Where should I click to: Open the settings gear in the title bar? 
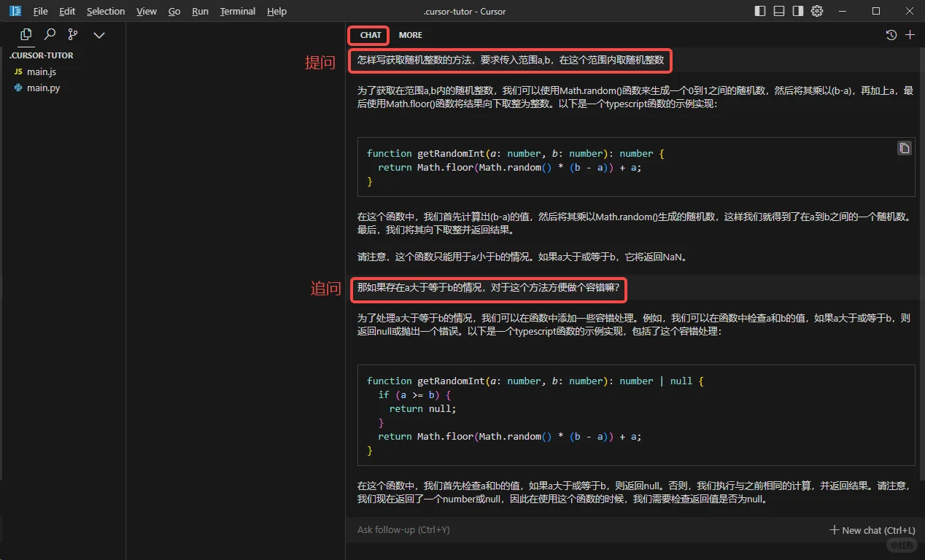(816, 11)
